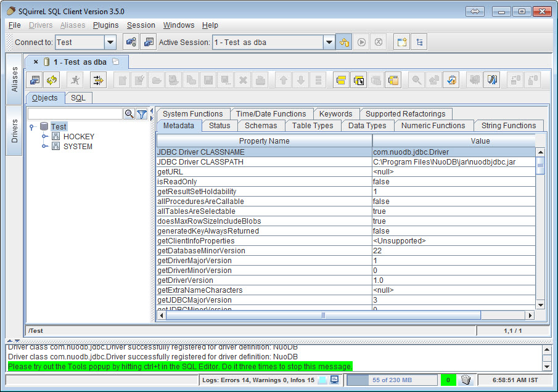Click the running man execute SQL icon
The image size is (558, 392).
(x=75, y=80)
